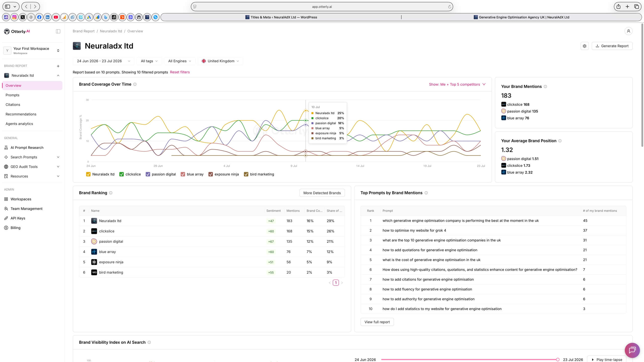Screen dimensions: 644x362
Task: Click the Brand Coverage Over Time info icon
Action: click(135, 84)
